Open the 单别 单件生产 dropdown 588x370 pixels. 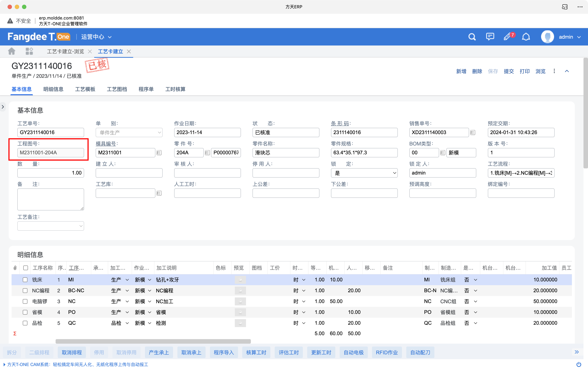[x=129, y=132]
